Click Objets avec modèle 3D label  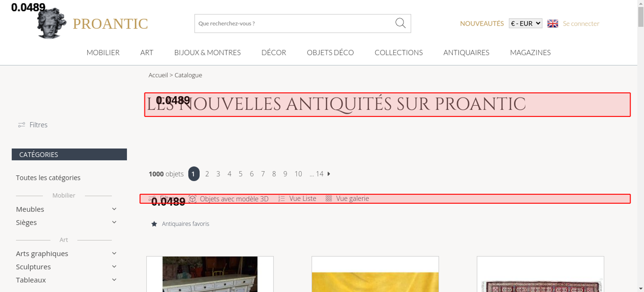tap(234, 199)
